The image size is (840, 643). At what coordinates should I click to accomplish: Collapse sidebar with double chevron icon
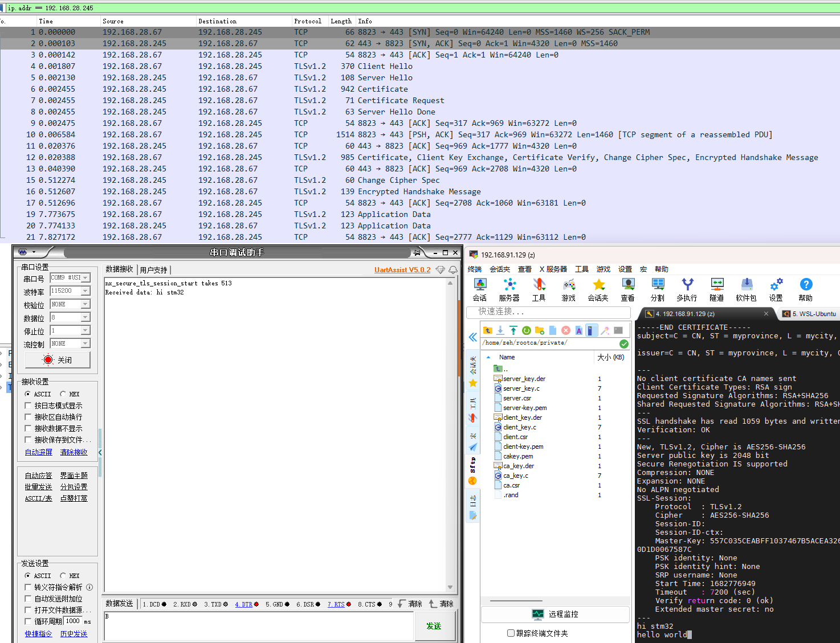(x=473, y=337)
